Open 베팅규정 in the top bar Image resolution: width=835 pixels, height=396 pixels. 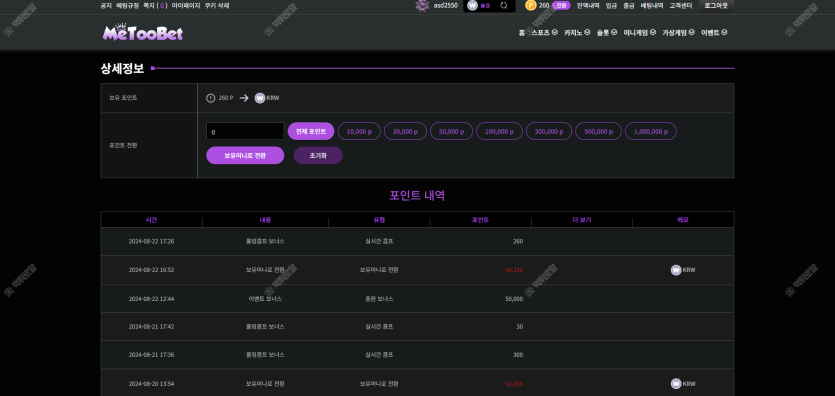click(127, 6)
